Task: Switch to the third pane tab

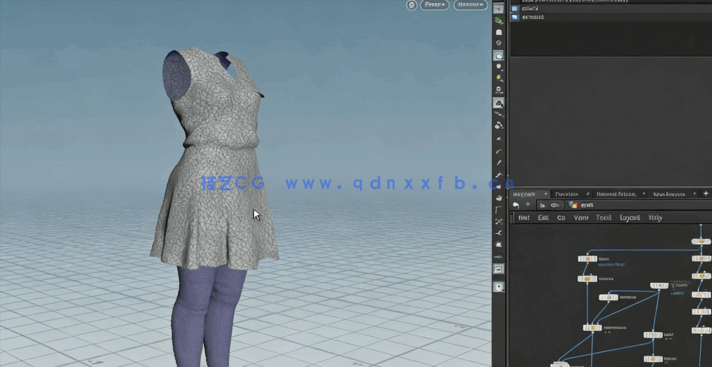Action: coord(615,194)
